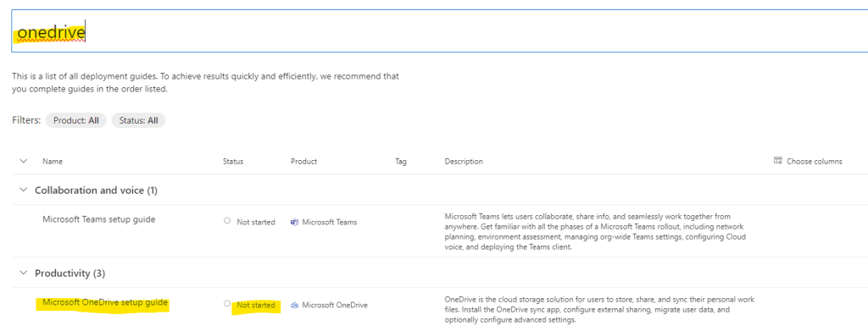Select the Teams setup guide status circle
The height and width of the screenshot is (326, 868).
[x=227, y=221]
